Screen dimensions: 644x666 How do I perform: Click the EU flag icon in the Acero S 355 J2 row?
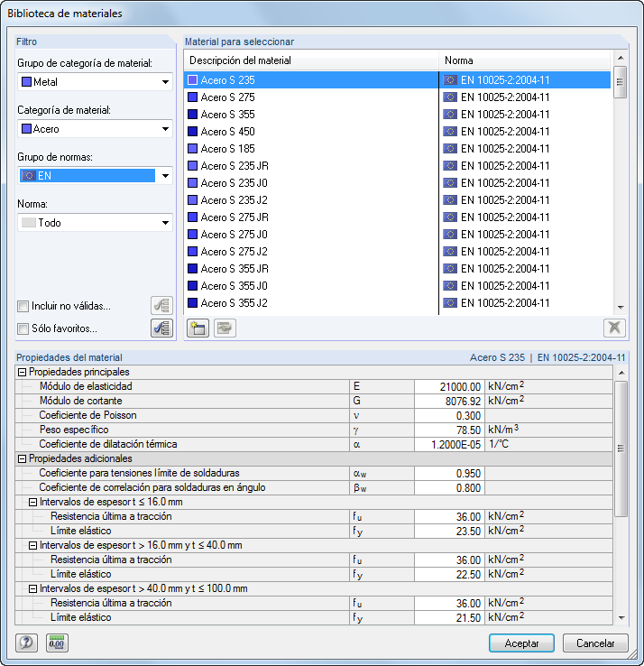(450, 303)
